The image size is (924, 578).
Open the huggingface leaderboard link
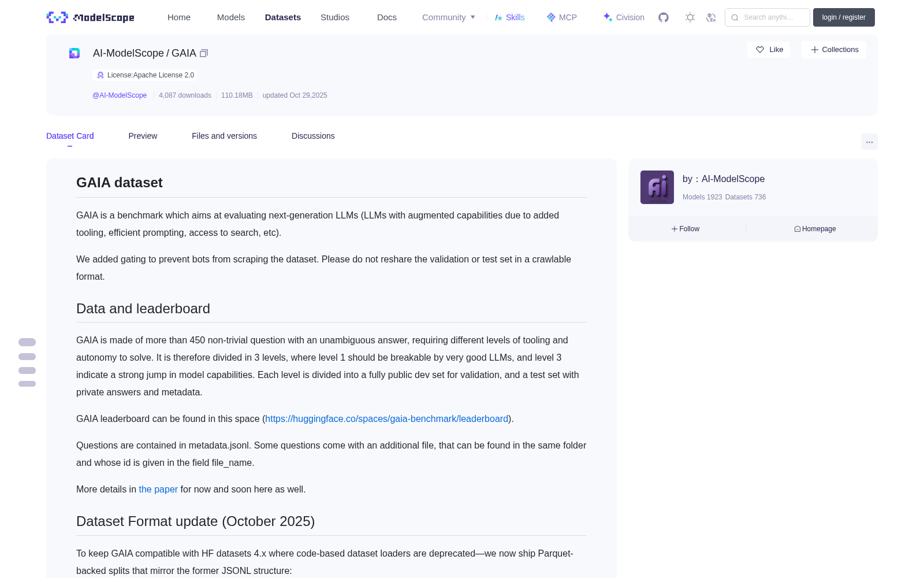(x=387, y=418)
